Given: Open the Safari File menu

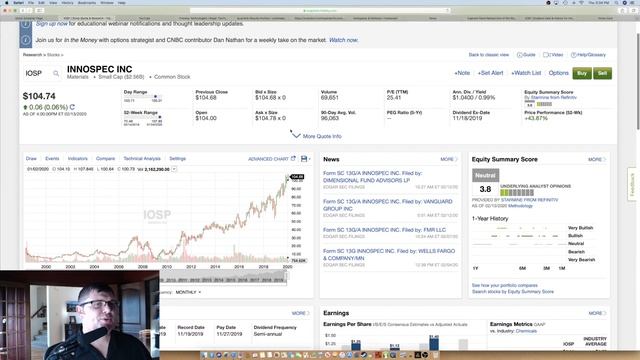Looking at the screenshot, I should click(x=31, y=2).
